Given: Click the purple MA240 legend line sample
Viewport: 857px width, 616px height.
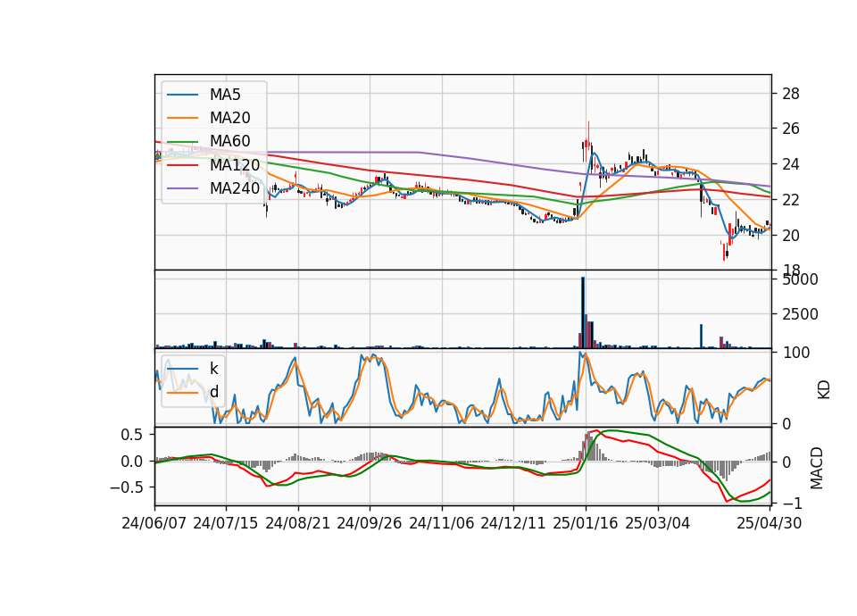Looking at the screenshot, I should (182, 188).
